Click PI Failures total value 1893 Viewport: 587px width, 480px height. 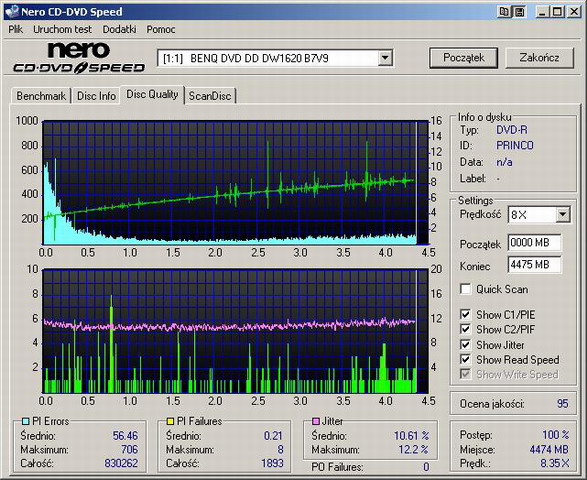pos(272,463)
